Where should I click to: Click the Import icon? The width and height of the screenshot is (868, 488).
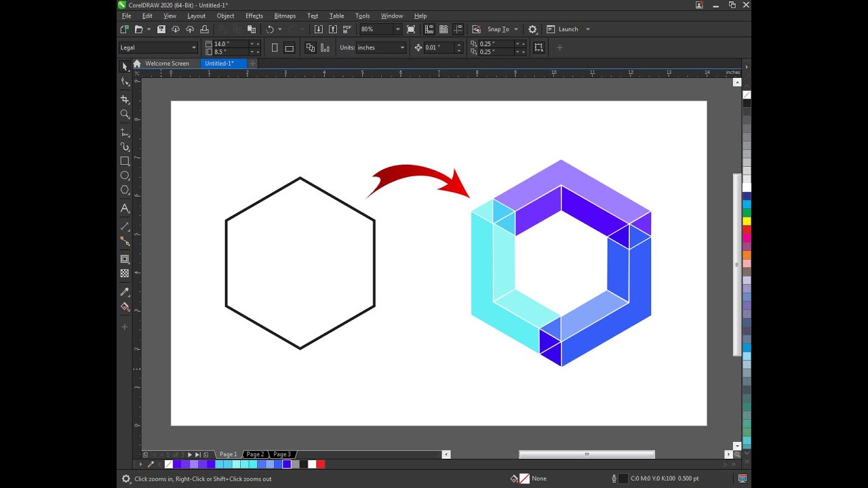coord(319,29)
